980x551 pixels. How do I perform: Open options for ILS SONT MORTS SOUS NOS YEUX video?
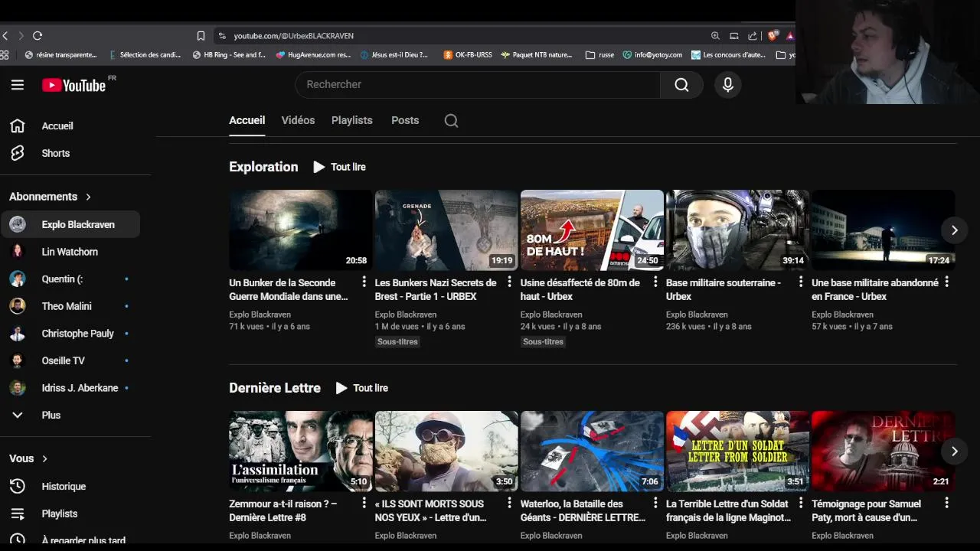tap(509, 503)
